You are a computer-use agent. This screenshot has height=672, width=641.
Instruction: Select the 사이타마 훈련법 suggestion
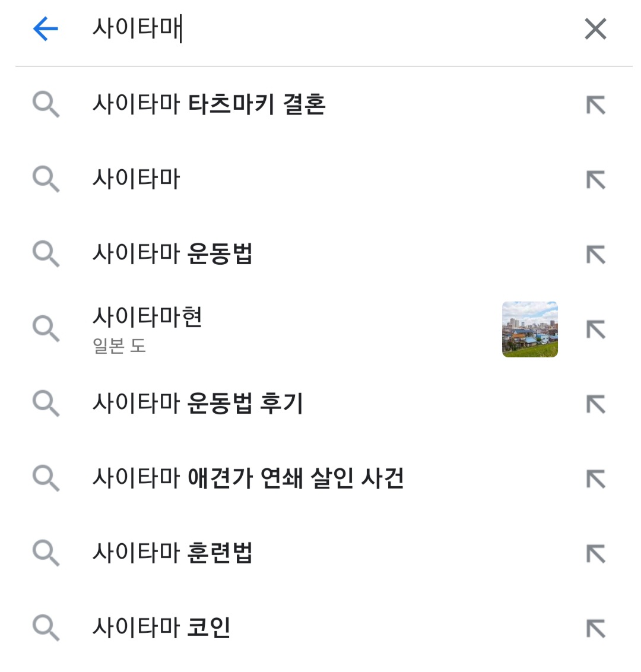(172, 553)
